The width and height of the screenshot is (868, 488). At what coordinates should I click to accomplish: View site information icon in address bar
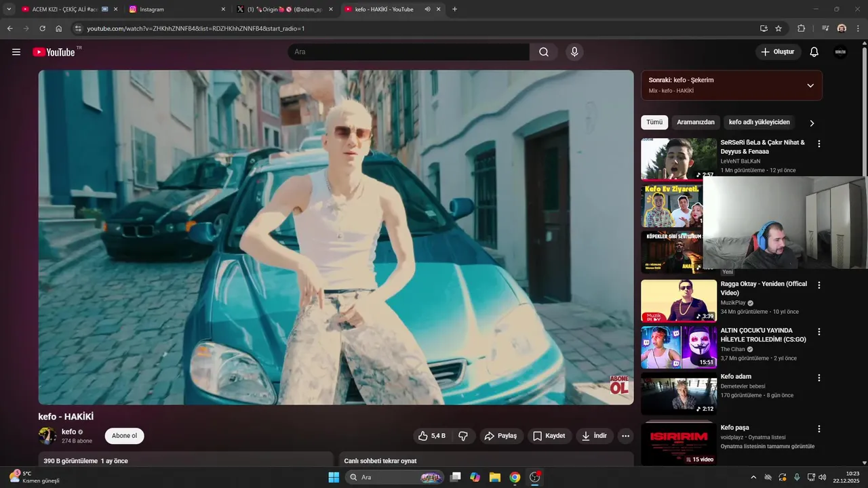78,28
